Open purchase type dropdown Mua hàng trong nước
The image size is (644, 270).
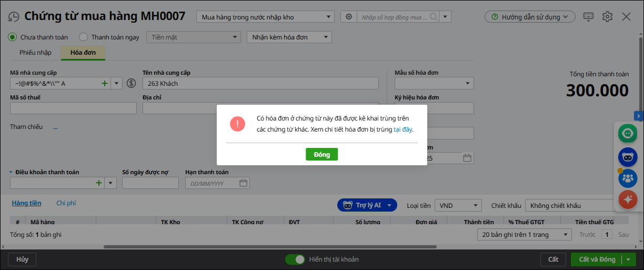[x=265, y=17]
